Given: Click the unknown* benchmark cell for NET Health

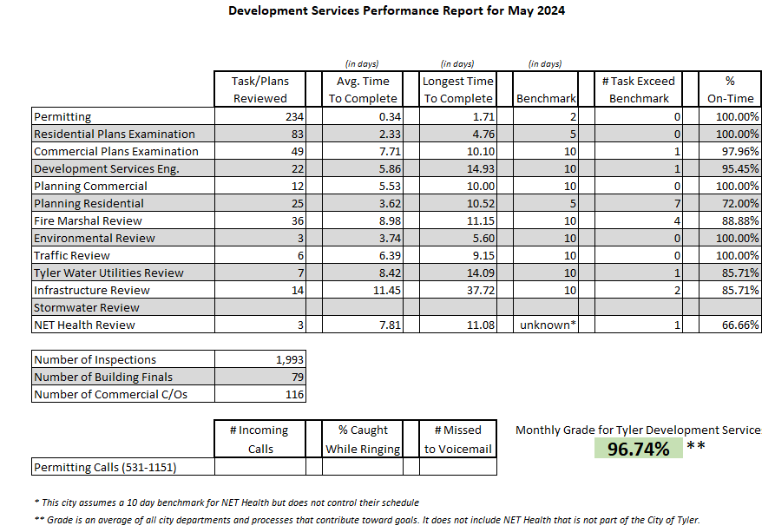Looking at the screenshot, I should [545, 325].
